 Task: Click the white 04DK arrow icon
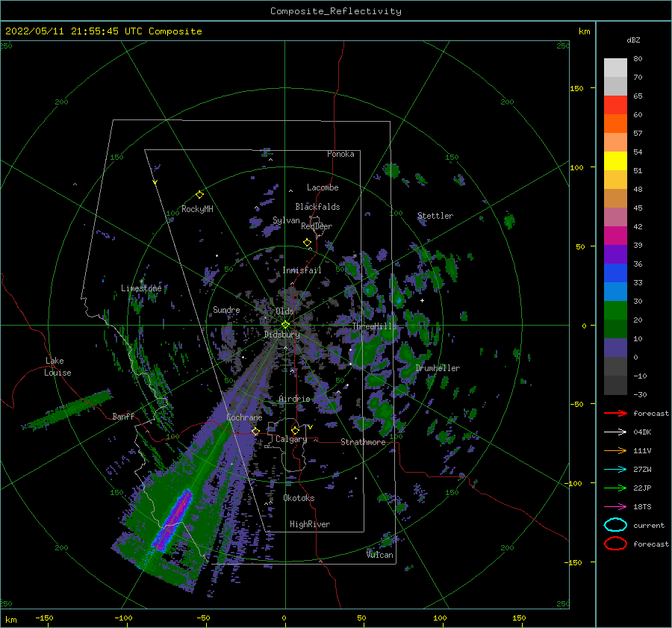tap(615, 432)
